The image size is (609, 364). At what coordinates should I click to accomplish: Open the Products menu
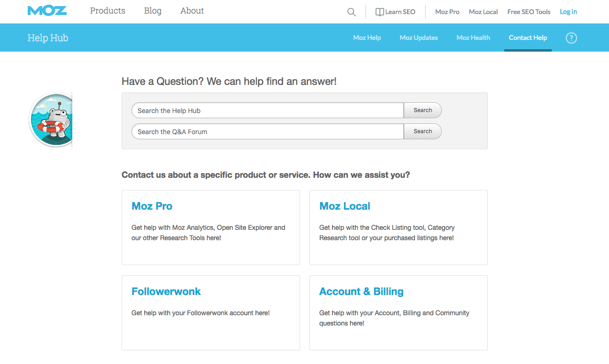click(107, 11)
